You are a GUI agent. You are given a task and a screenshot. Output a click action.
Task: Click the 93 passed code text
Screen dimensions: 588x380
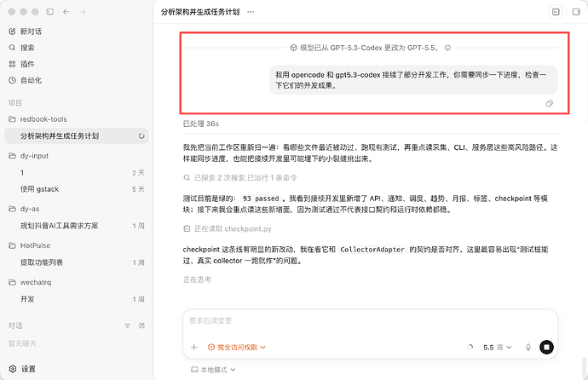(261, 199)
